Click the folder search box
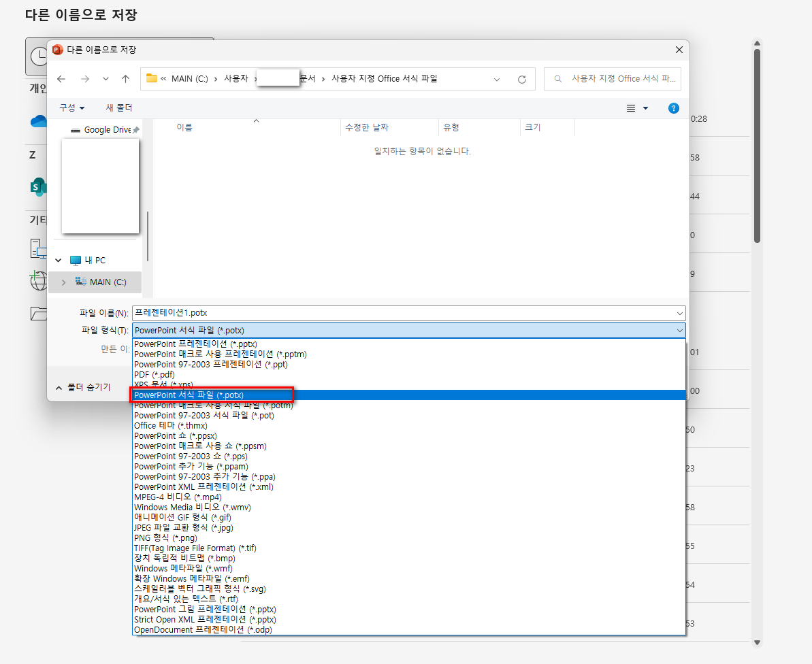The image size is (812, 664). 613,79
